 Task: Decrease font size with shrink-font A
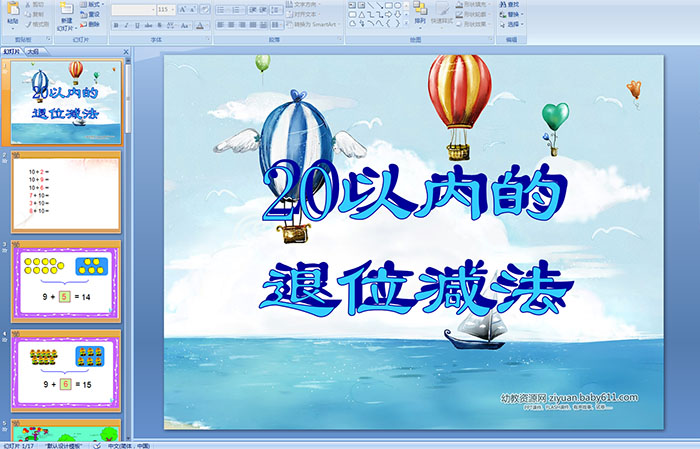pos(192,9)
